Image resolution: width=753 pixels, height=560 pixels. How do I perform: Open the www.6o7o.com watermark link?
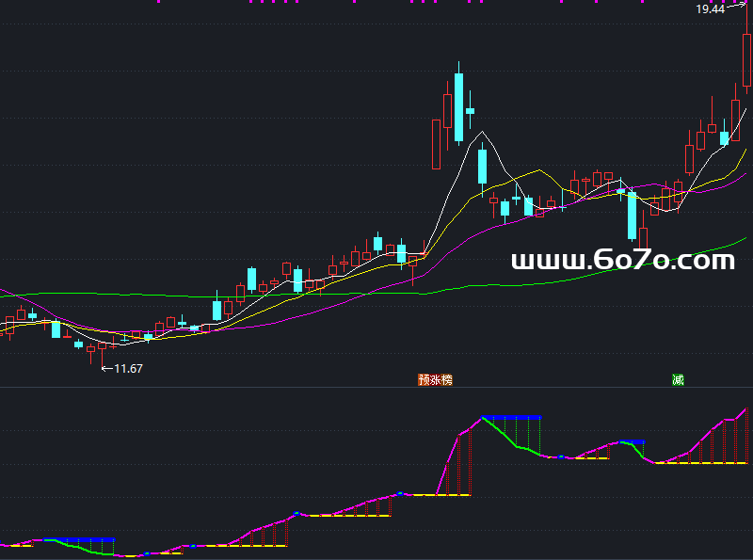click(622, 260)
